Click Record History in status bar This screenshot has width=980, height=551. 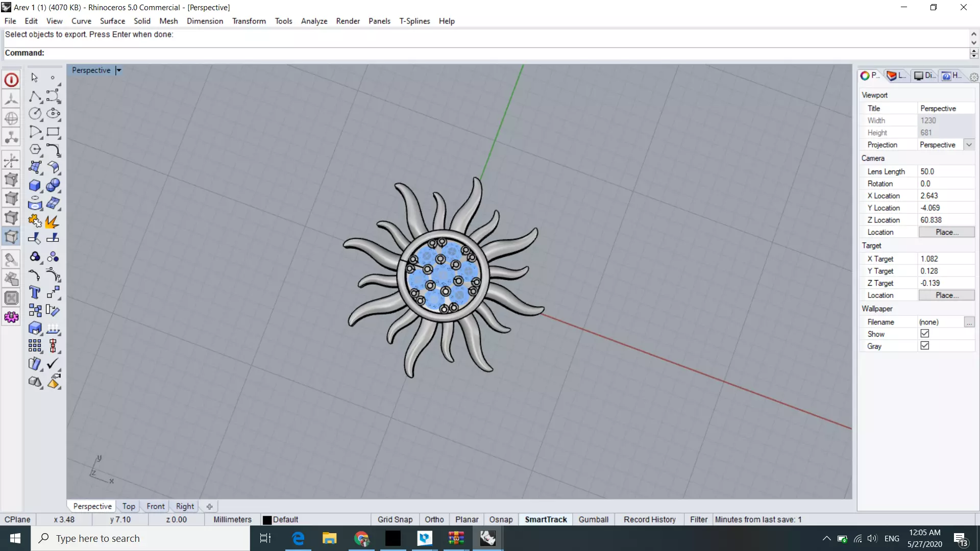coord(649,519)
